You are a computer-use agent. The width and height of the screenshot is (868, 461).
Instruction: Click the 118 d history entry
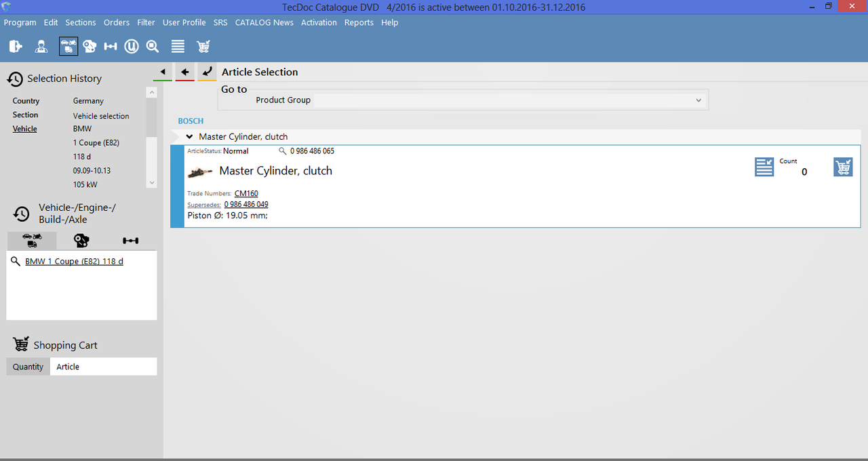point(82,157)
